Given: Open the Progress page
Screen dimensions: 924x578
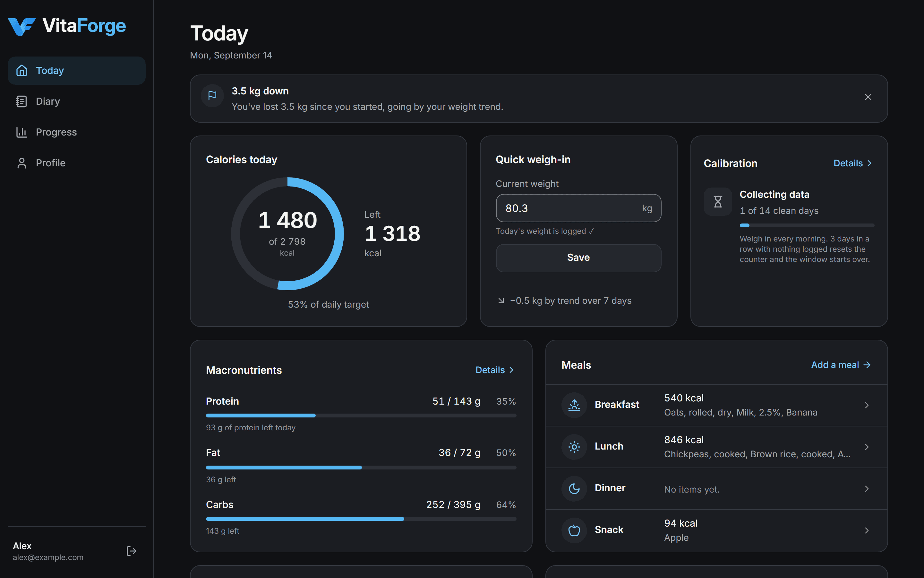Looking at the screenshot, I should (76, 132).
